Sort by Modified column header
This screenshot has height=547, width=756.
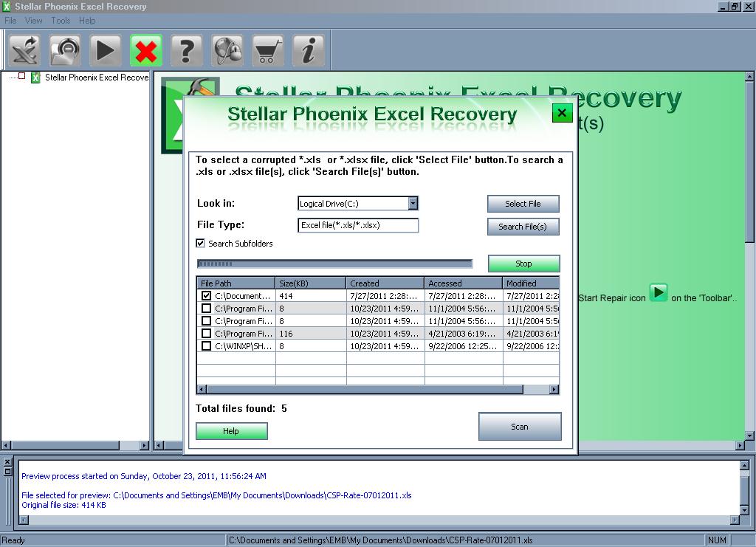pos(531,283)
